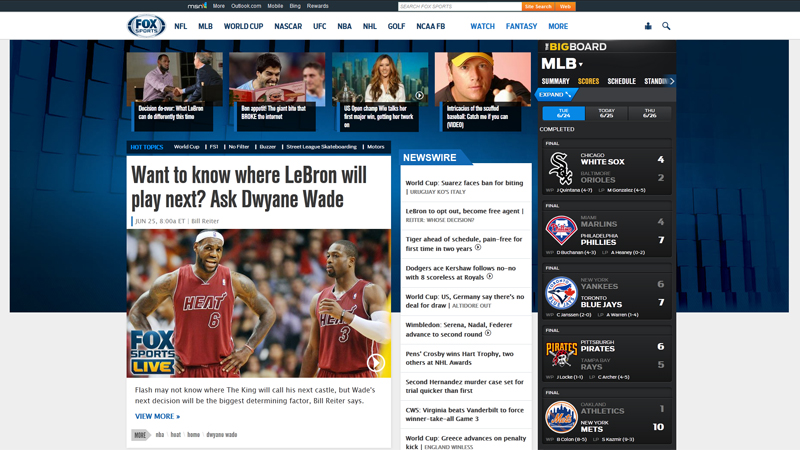
Task: Open the GOLF section
Action: tap(396, 26)
